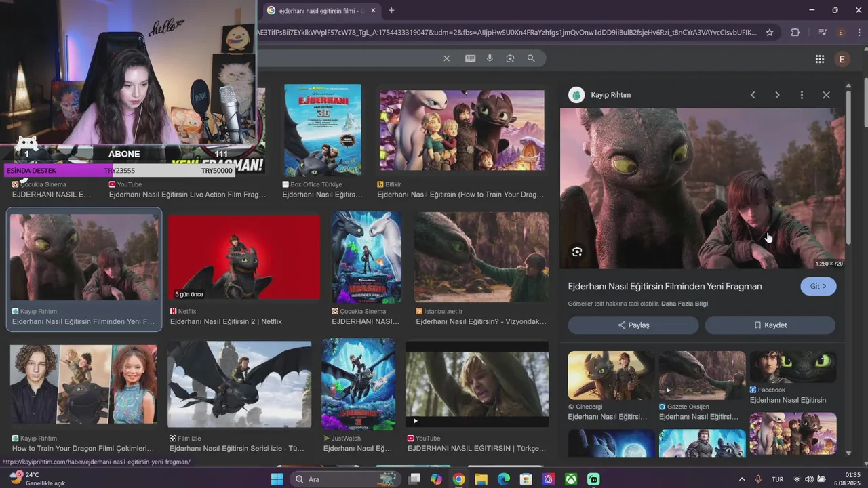Click How to Train Your Dragon Filmi Çekimleri caption
868x488 pixels.
click(83, 448)
